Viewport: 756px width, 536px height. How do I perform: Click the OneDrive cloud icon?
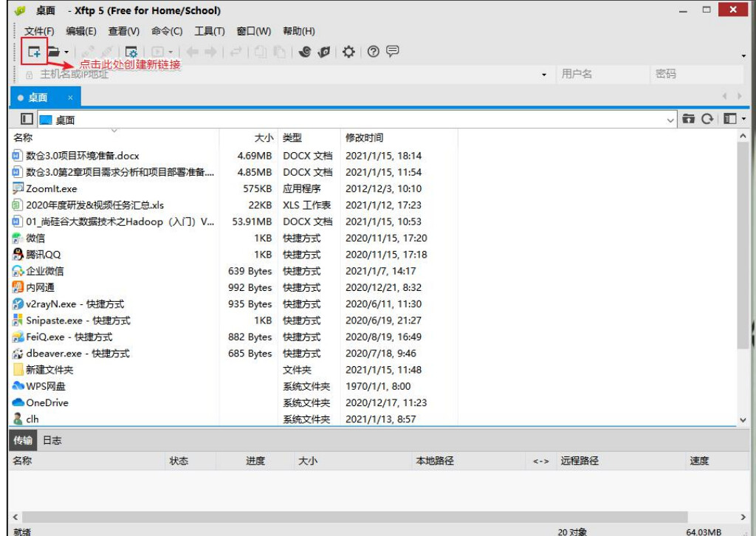coord(18,402)
